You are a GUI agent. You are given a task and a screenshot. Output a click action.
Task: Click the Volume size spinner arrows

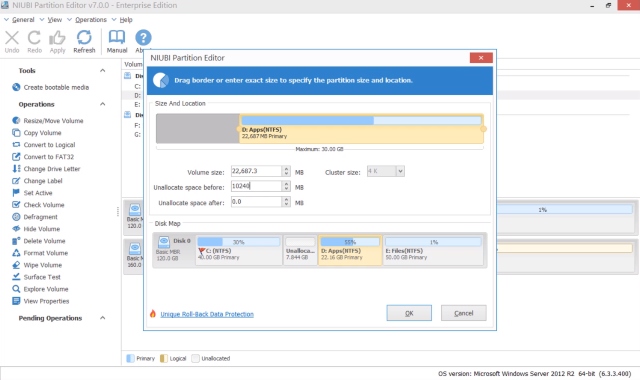pyautogui.click(x=287, y=171)
